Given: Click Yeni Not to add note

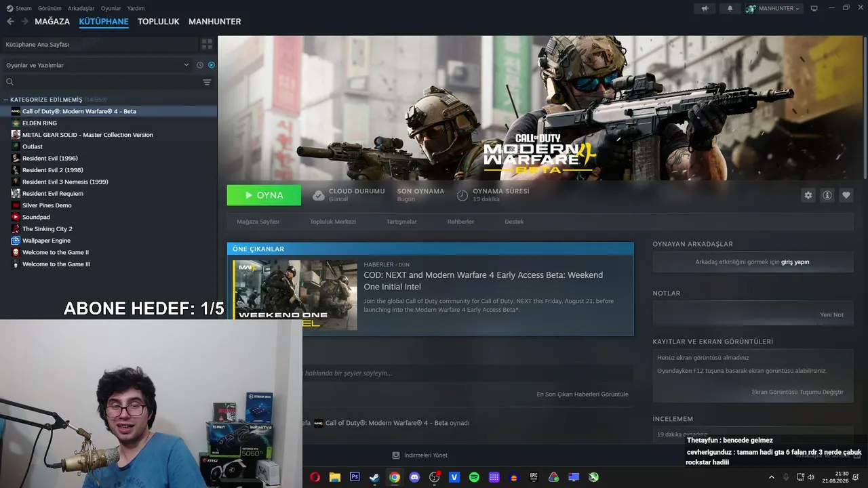Looking at the screenshot, I should tap(831, 314).
